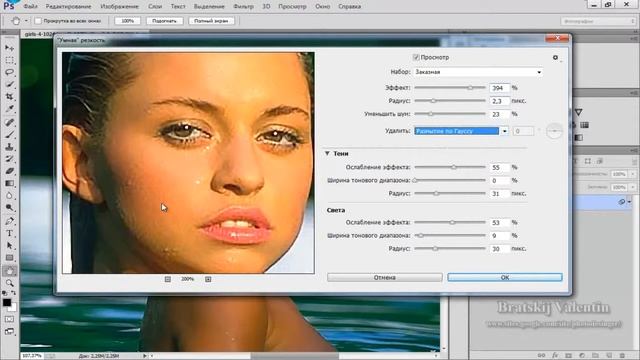Select the Dodge tool
This screenshot has height=360, width=640.
[9, 208]
